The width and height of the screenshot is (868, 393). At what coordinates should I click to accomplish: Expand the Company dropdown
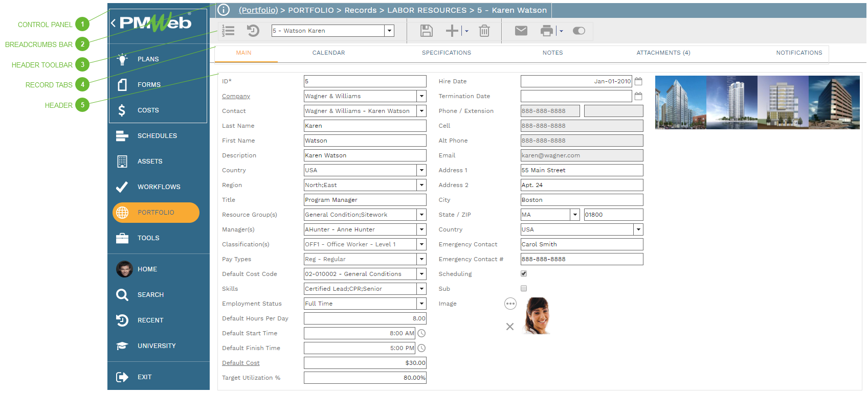coord(421,96)
